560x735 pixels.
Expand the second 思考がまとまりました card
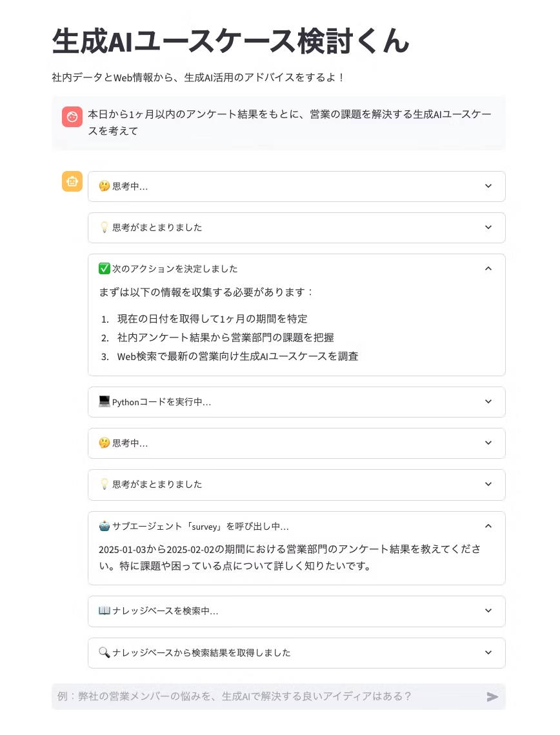(x=488, y=485)
